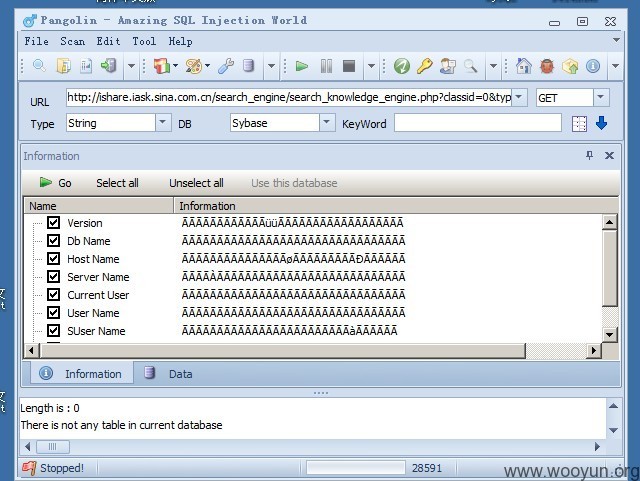The width and height of the screenshot is (640, 481).
Task: Open the Help menu
Action: 180,41
